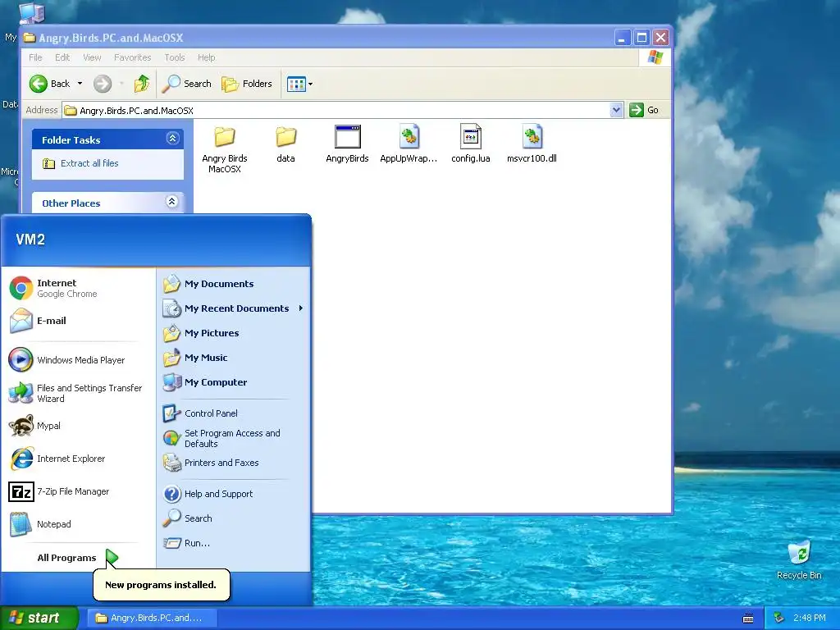
Task: Select the data folder
Action: click(x=286, y=144)
